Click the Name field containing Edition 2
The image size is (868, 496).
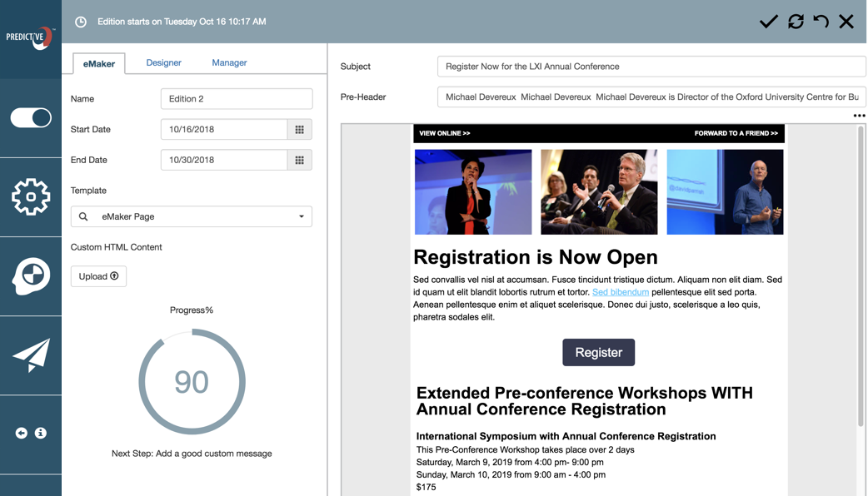[x=237, y=99]
